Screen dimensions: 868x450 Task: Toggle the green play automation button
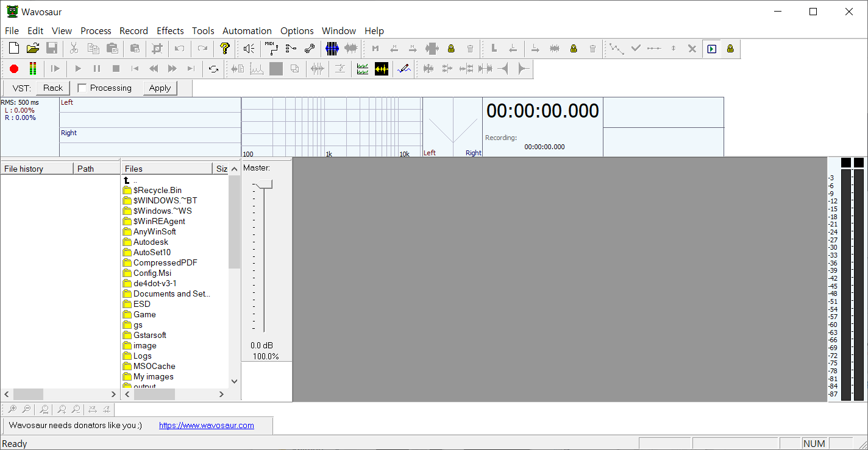pyautogui.click(x=711, y=49)
